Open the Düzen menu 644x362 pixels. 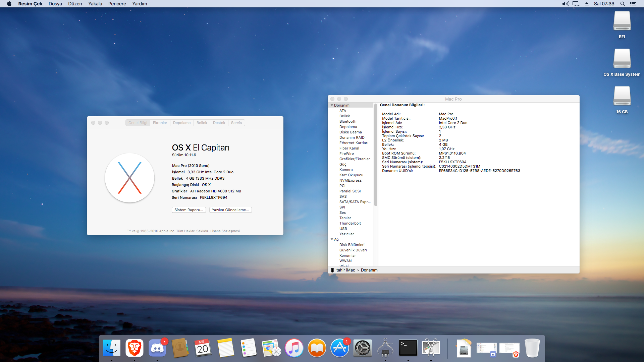(x=75, y=4)
